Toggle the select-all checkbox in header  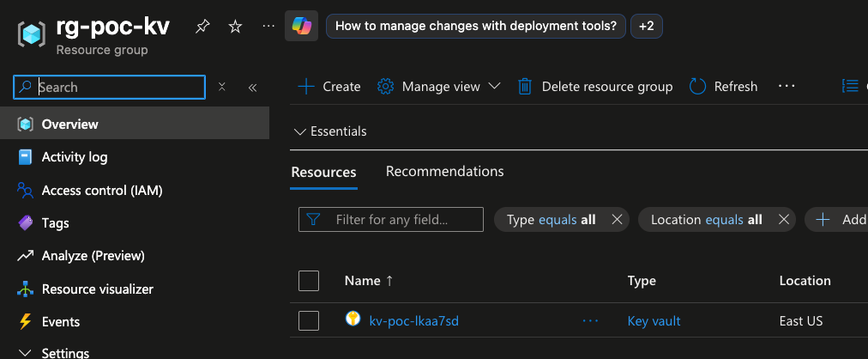[308, 280]
